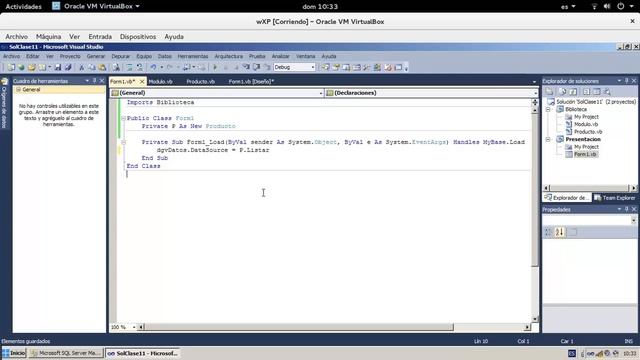Pin the Cuadro de herramientas panel
The height and width of the screenshot is (360, 640).
[x=95, y=81]
